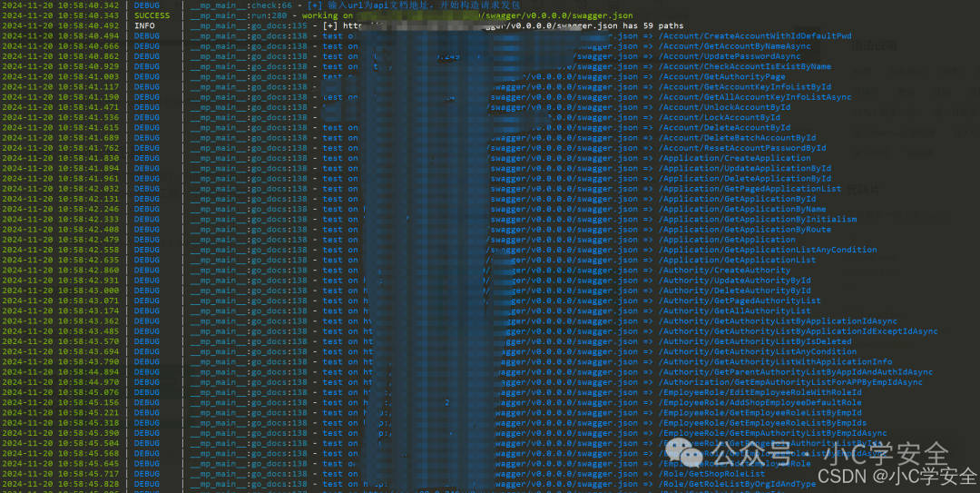Select path /Application/GetApplicationByRoute
Screen dimensions: 980x493
pyautogui.click(x=745, y=230)
